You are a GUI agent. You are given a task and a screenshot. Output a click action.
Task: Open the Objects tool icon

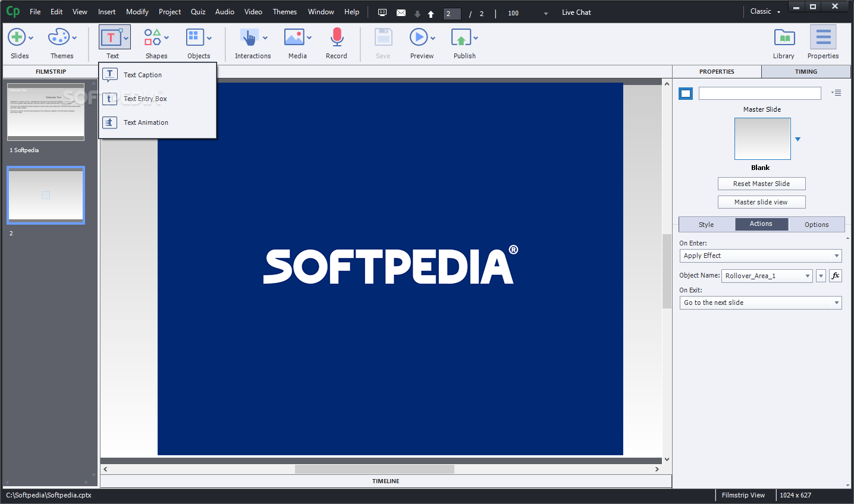point(194,37)
